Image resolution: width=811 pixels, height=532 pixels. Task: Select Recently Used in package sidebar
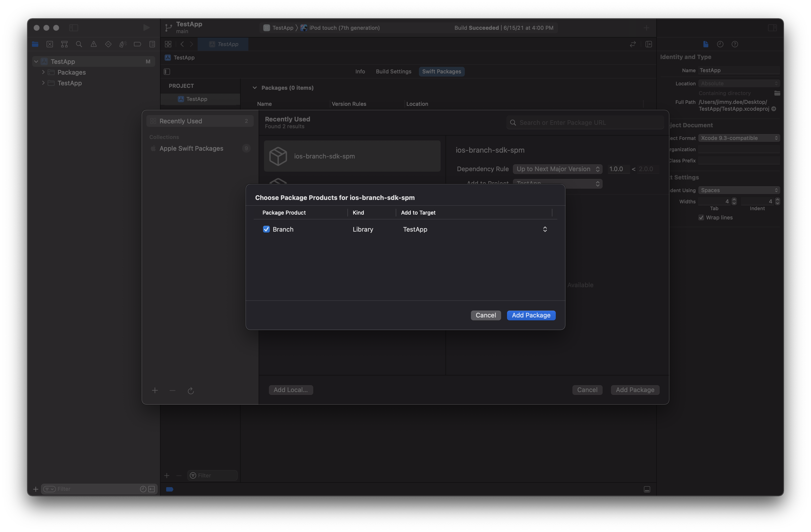tap(200, 121)
